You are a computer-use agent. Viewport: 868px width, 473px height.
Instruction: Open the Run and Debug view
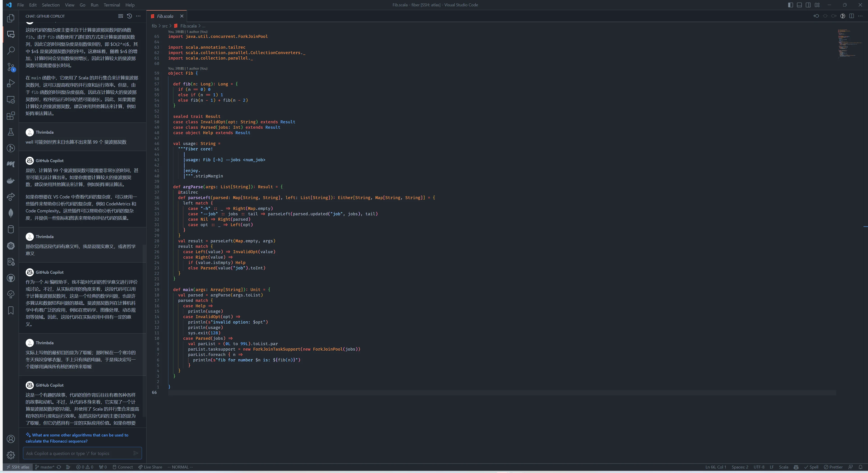[x=11, y=83]
